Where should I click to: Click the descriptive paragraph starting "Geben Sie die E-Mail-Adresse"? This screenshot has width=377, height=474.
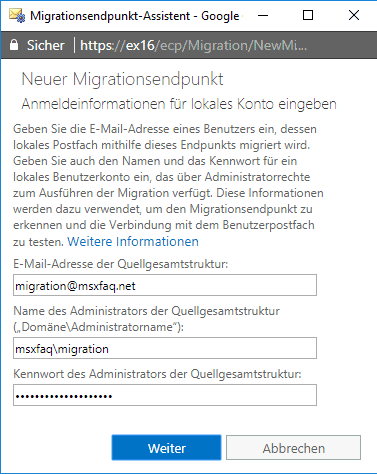[x=168, y=185]
